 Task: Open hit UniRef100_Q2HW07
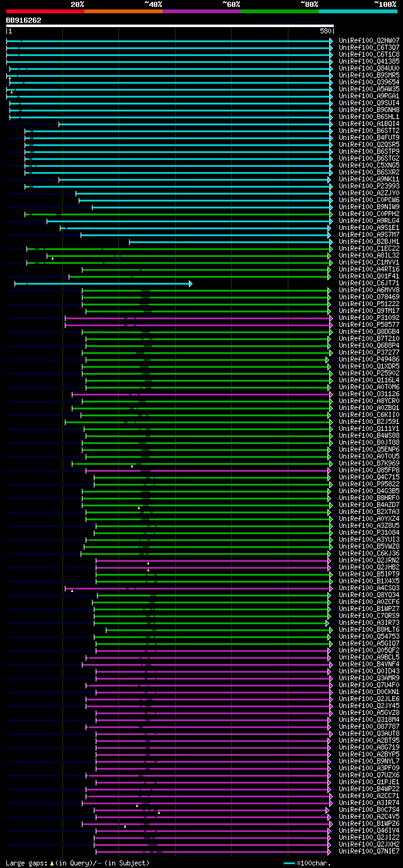coord(369,40)
